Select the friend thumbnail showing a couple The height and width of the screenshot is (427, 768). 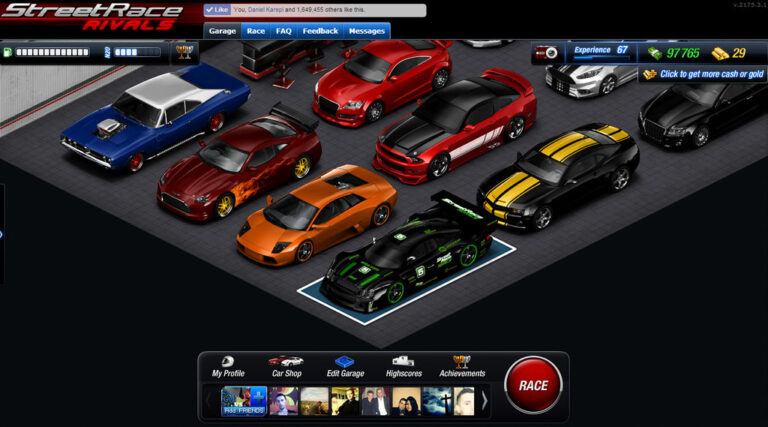pos(406,401)
